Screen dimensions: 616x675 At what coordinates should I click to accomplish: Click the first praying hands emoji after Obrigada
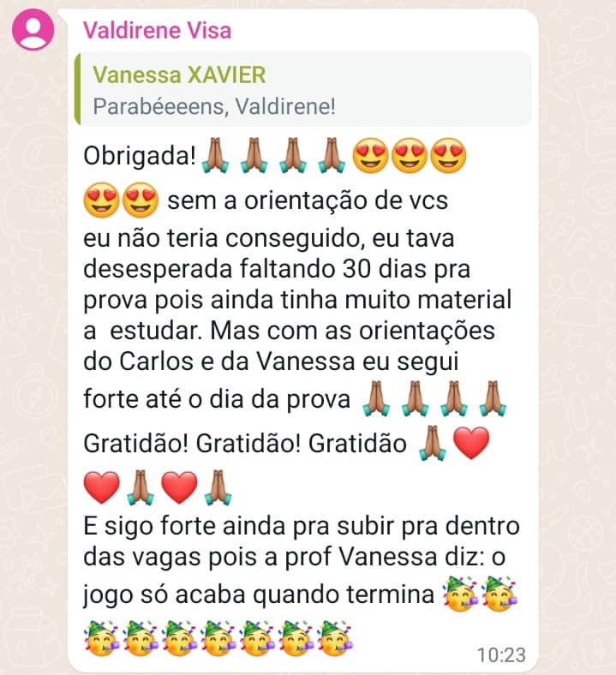215,155
